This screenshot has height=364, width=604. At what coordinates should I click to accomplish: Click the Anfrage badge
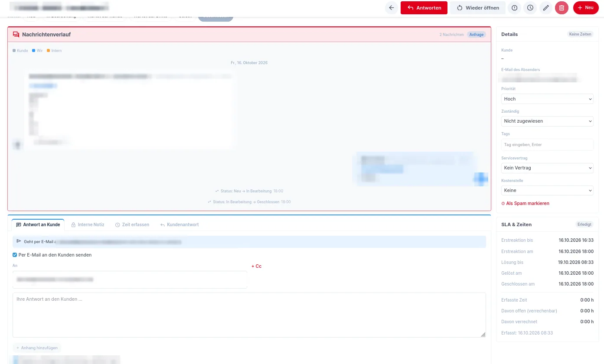[x=477, y=34]
